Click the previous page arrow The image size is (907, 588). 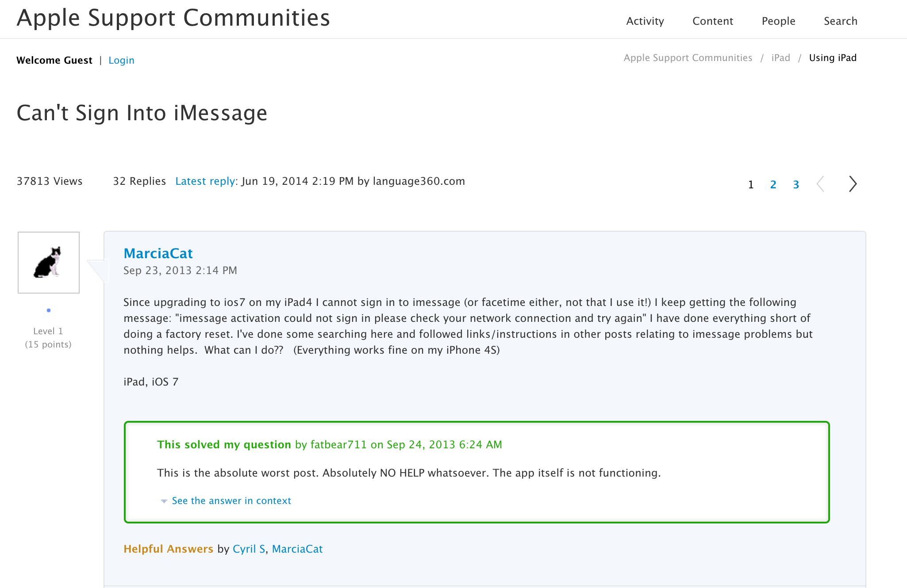821,184
